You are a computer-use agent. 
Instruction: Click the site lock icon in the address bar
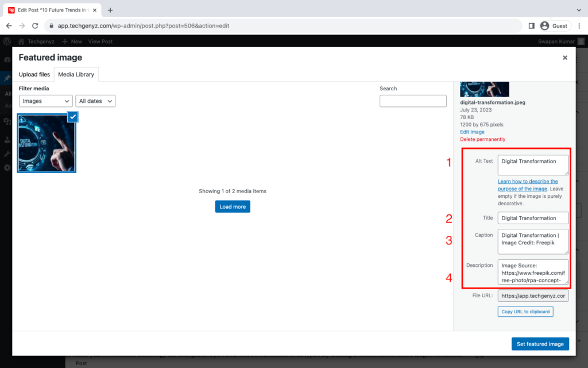click(x=51, y=26)
